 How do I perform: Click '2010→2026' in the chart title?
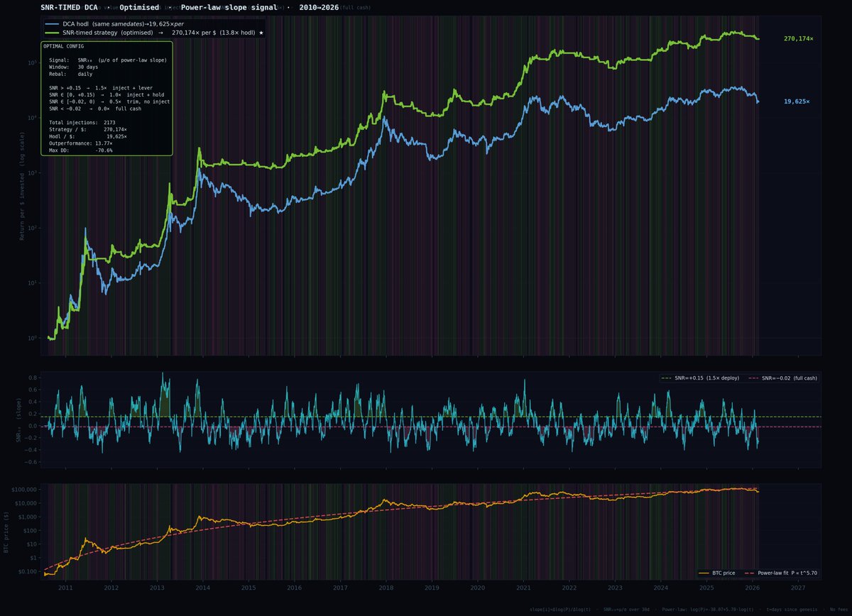point(319,6)
